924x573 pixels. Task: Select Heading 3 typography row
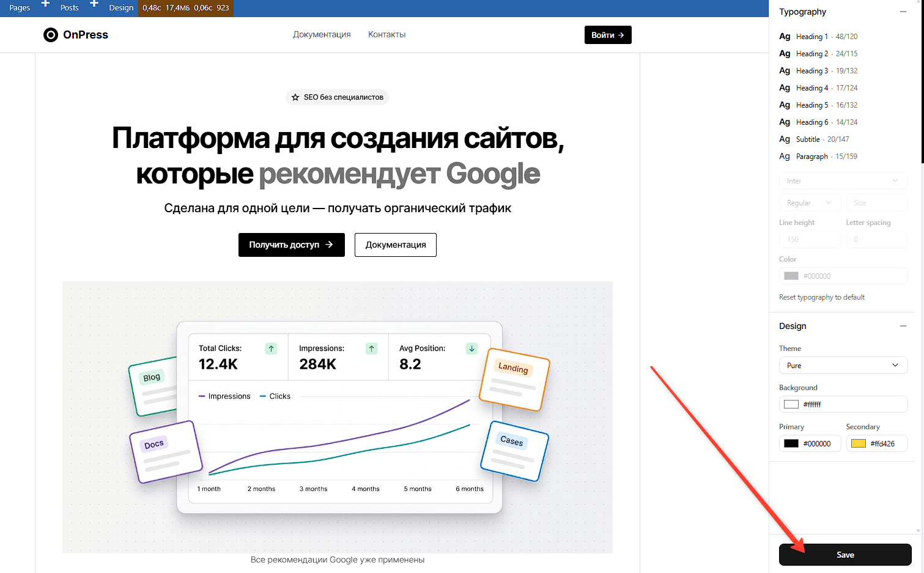819,71
